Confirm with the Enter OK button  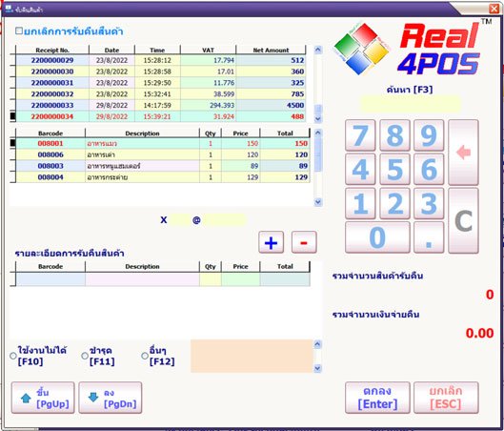click(377, 398)
